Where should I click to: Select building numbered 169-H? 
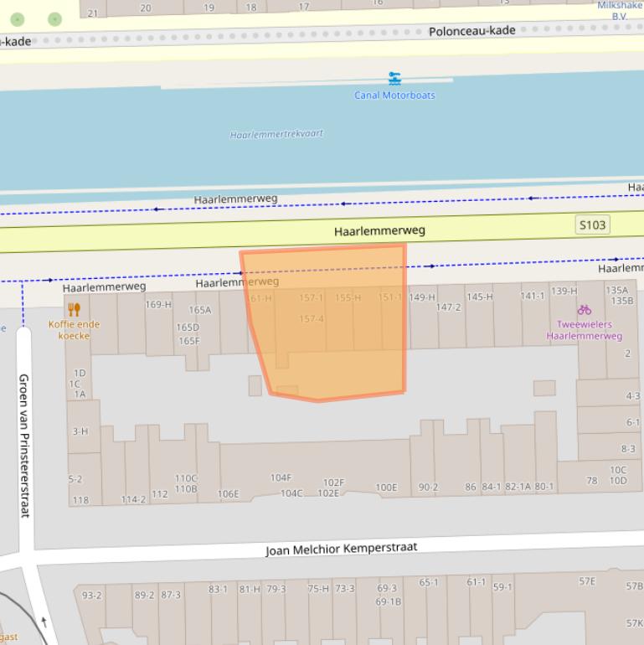158,304
